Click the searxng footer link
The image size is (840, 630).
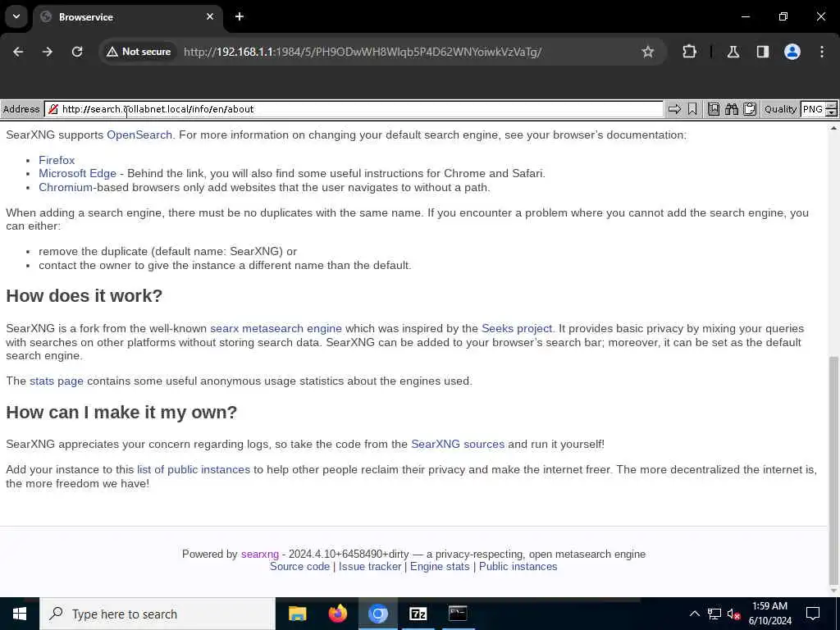pyautogui.click(x=260, y=554)
